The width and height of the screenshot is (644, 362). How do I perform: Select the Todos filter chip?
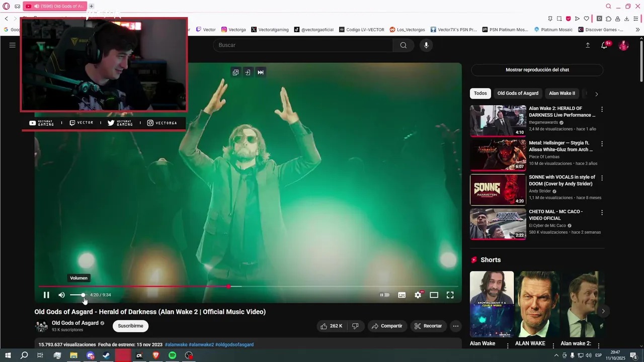(x=480, y=94)
